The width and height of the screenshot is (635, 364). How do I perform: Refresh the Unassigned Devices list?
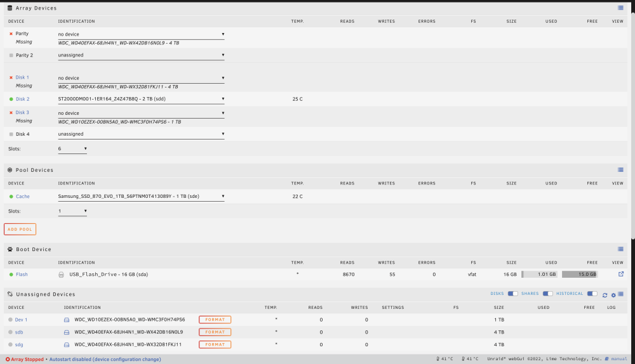tap(605, 296)
